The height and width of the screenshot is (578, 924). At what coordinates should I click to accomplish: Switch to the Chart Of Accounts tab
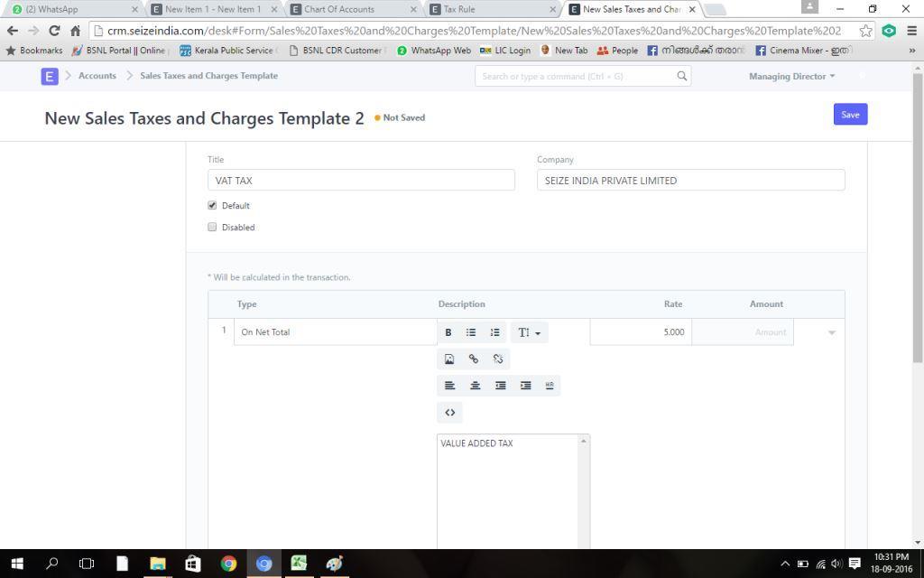[x=353, y=9]
